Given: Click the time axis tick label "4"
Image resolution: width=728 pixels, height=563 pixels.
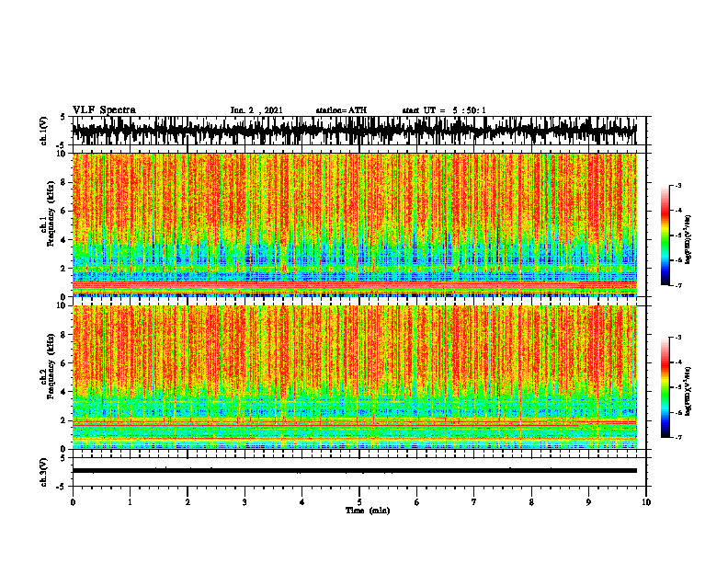Looking at the screenshot, I should [x=301, y=502].
